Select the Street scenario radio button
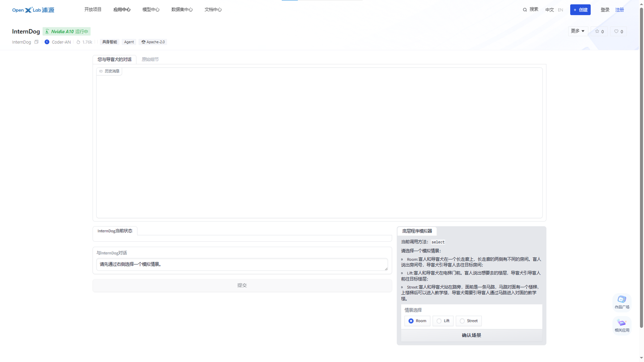Viewport: 644px width, 362px height. pyautogui.click(x=462, y=320)
